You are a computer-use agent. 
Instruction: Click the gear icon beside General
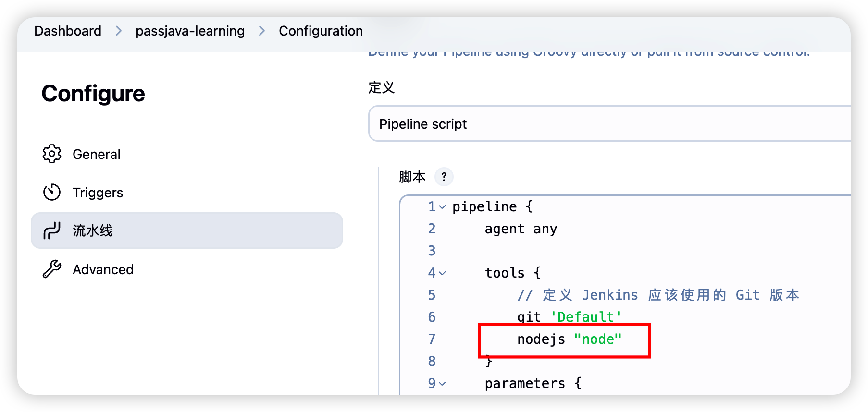52,154
